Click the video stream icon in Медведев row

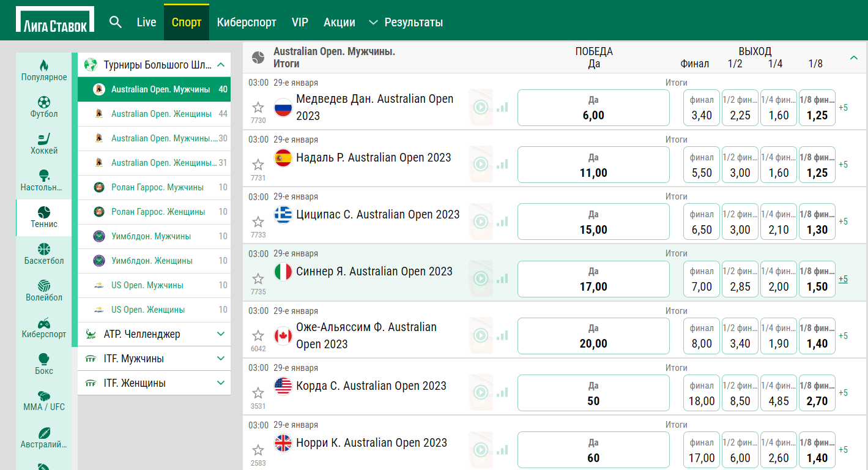481,108
